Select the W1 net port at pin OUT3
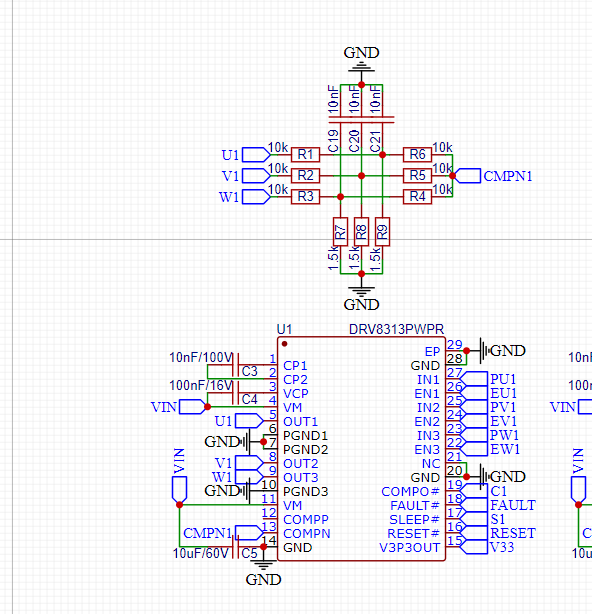This screenshot has width=592, height=614. tap(249, 477)
